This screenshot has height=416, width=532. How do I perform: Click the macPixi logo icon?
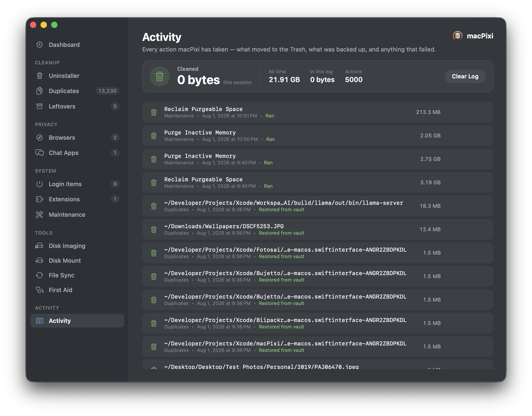tap(458, 36)
